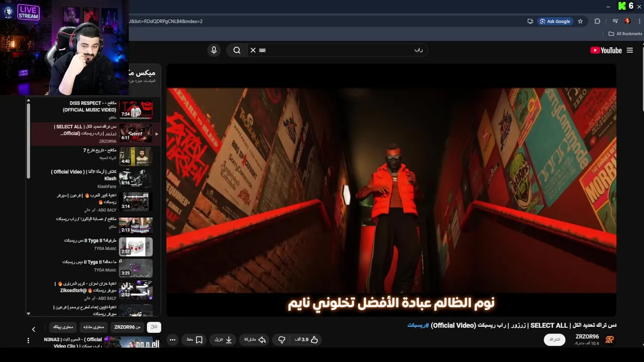Select the الكل (All) filter chip
This screenshot has height=362, width=644.
click(x=154, y=327)
